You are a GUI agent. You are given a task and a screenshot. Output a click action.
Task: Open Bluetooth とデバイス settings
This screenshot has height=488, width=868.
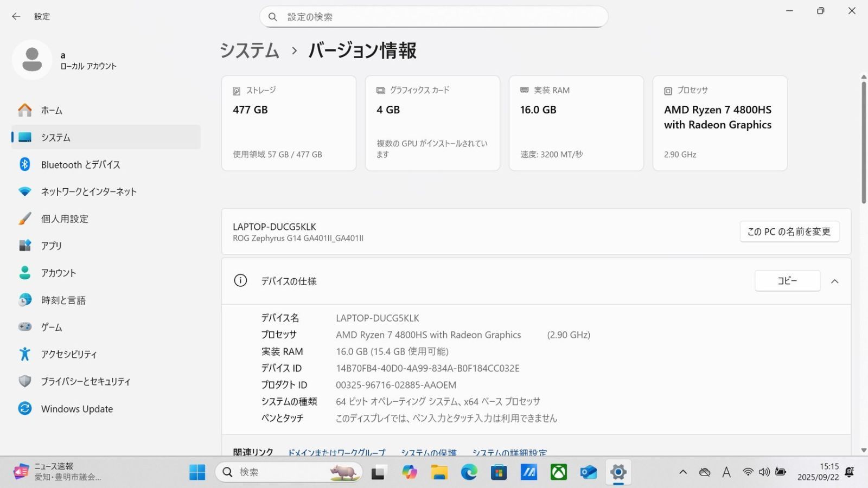[x=80, y=165]
